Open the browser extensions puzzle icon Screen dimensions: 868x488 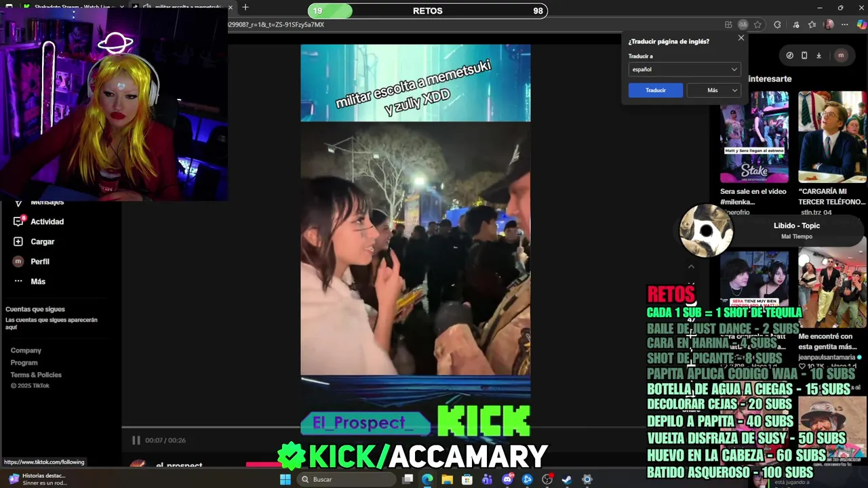[777, 24]
